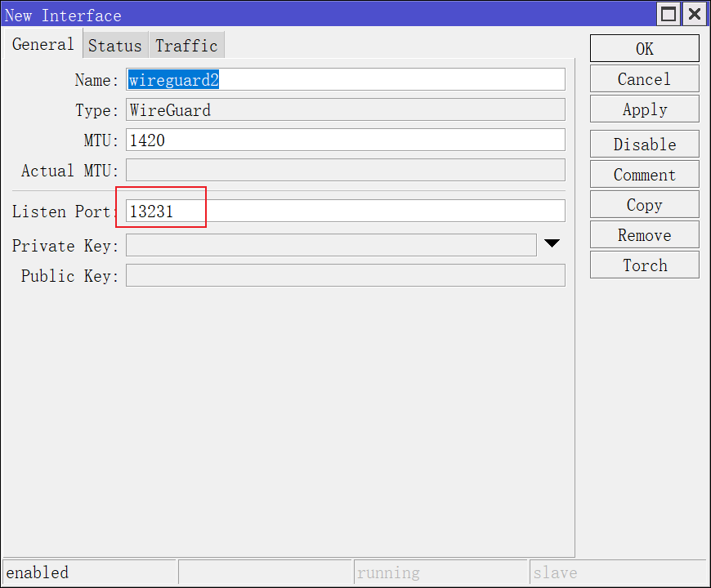
Task: Apply the interface settings
Action: (x=644, y=109)
